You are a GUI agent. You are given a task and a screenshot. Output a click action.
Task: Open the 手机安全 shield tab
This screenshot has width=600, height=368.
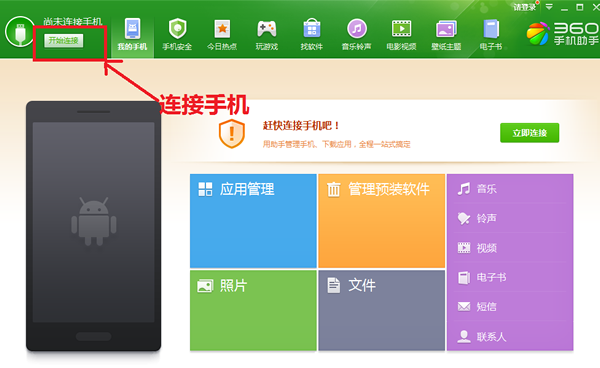click(x=177, y=35)
